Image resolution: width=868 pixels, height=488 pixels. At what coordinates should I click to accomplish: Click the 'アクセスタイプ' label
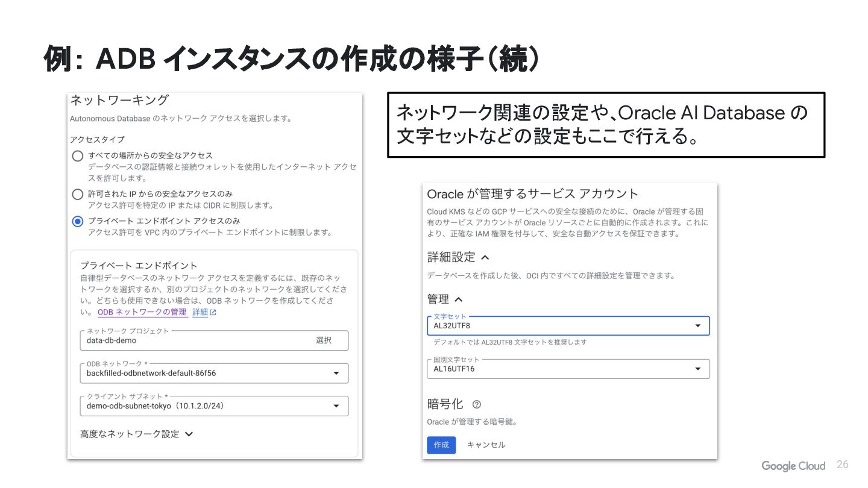coord(97,139)
